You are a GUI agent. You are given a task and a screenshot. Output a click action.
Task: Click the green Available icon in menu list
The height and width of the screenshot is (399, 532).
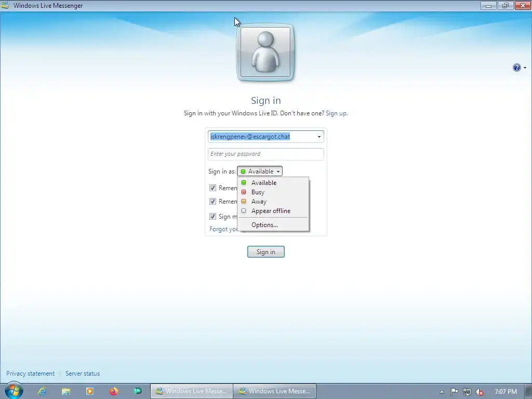(x=244, y=182)
